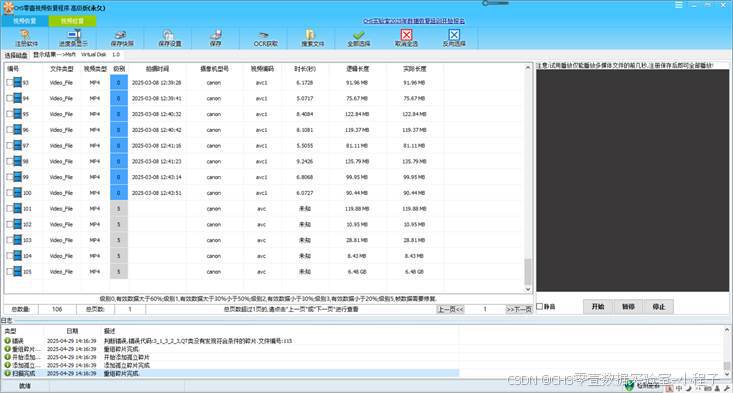Click the video file icon for row 93
This screenshot has height=393, width=733.
[x=18, y=83]
